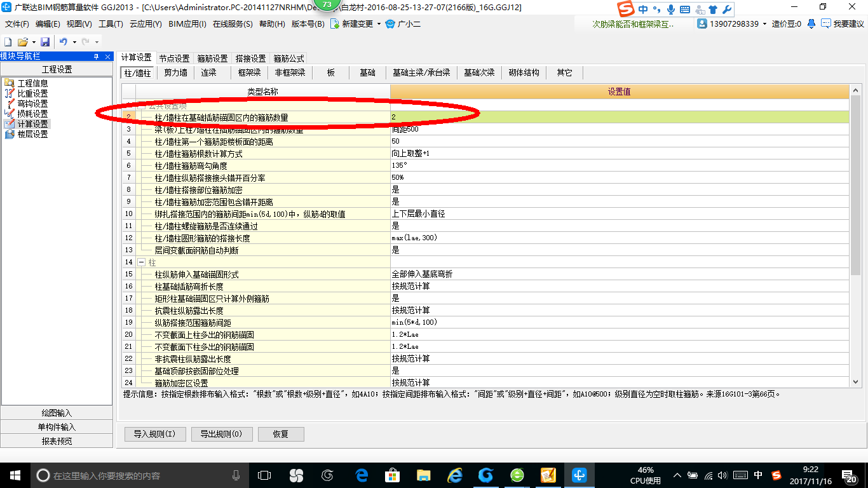868x488 pixels.
Task: Select the 连梁 sub-tab
Action: pos(208,72)
